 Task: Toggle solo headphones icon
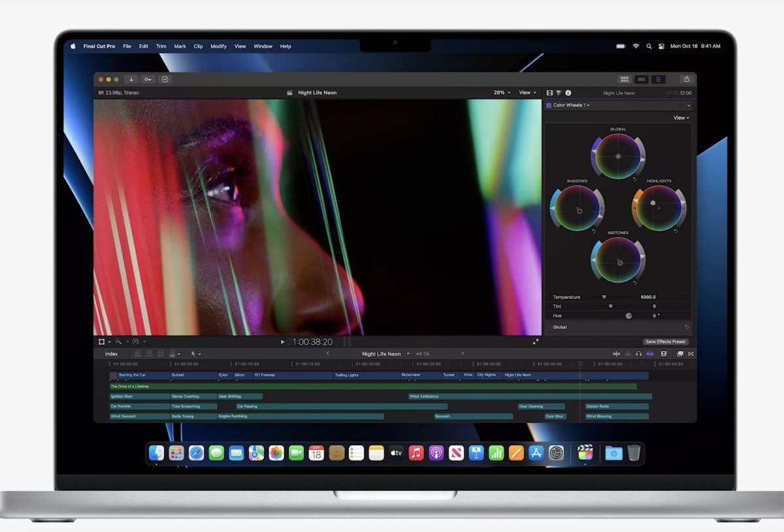[x=638, y=354]
